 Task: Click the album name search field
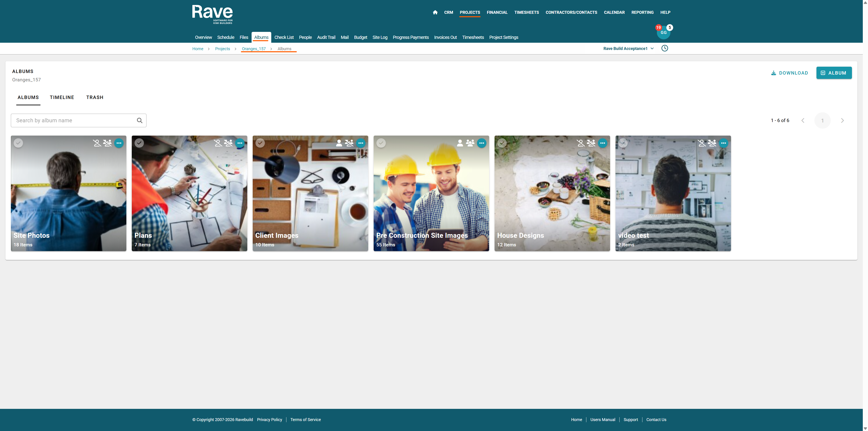coord(74,120)
